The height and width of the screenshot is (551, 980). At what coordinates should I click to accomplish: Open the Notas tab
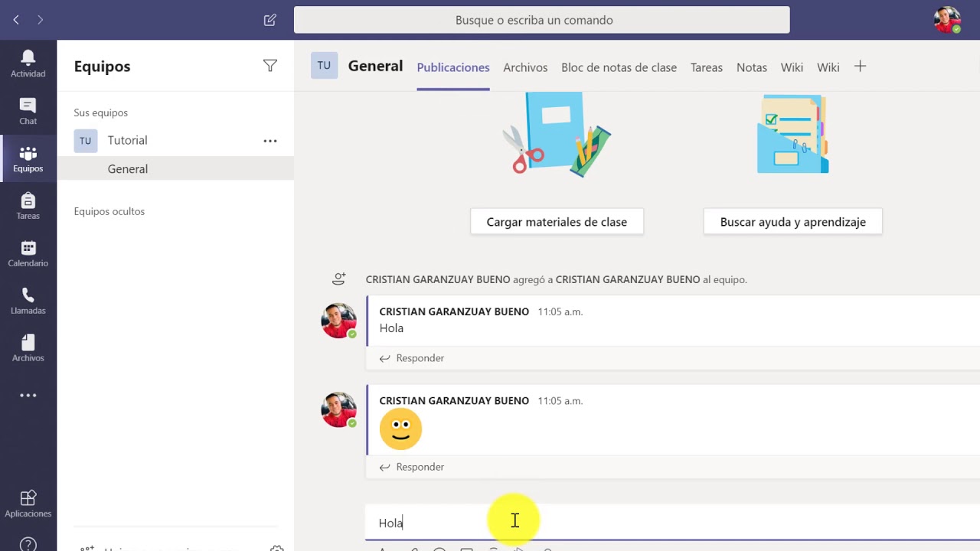(x=752, y=67)
